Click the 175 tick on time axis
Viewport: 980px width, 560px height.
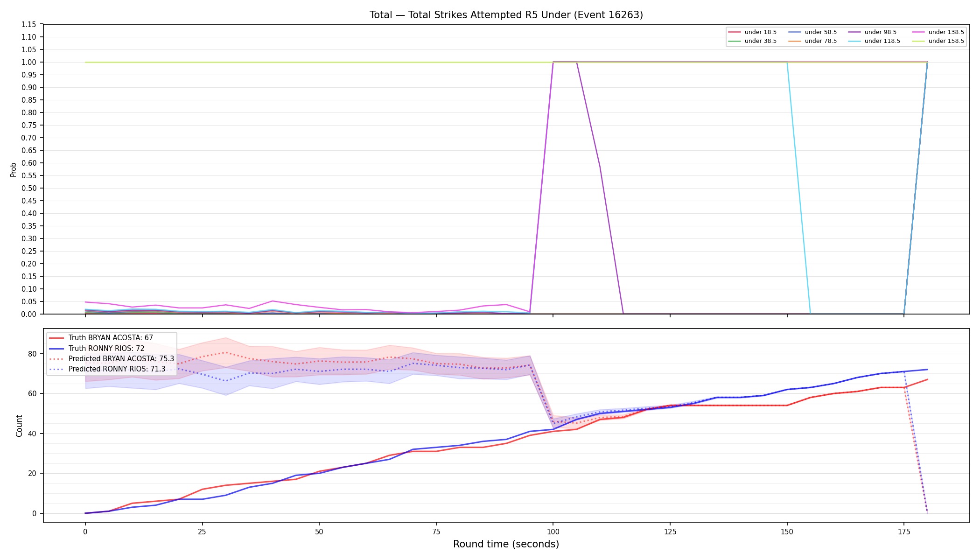[x=904, y=531]
